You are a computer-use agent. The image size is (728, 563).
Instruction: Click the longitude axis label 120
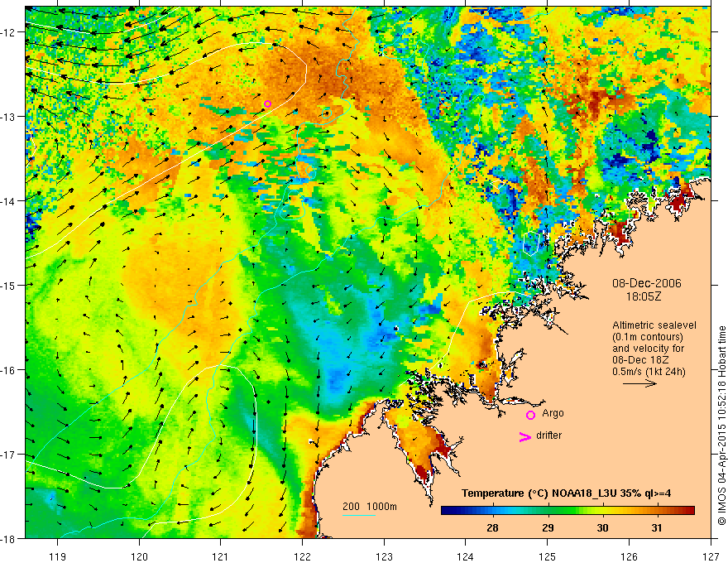(139, 556)
